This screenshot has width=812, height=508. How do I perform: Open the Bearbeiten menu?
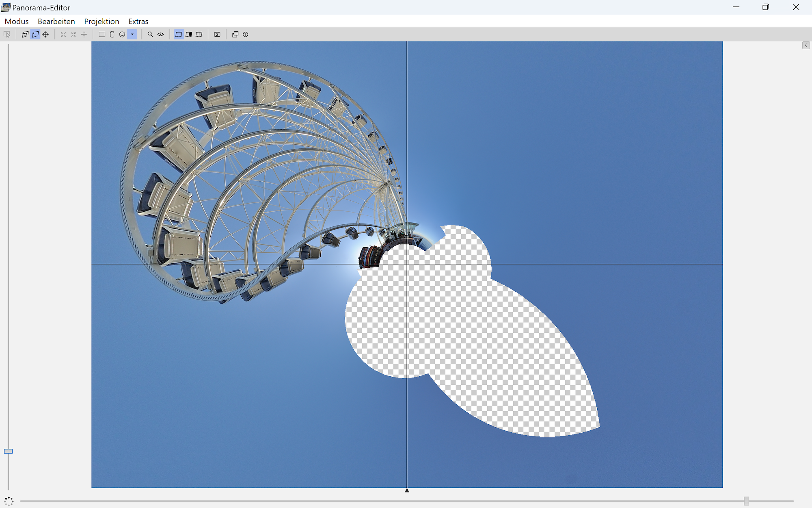pyautogui.click(x=56, y=21)
